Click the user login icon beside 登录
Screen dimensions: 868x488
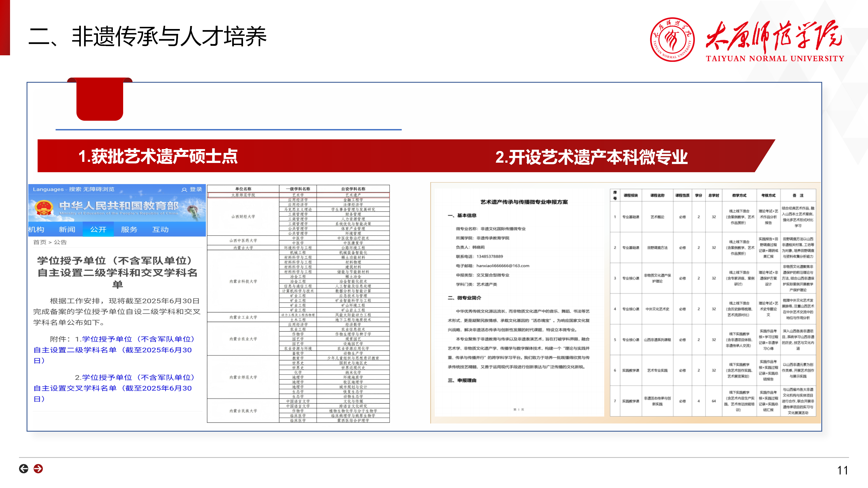[184, 190]
